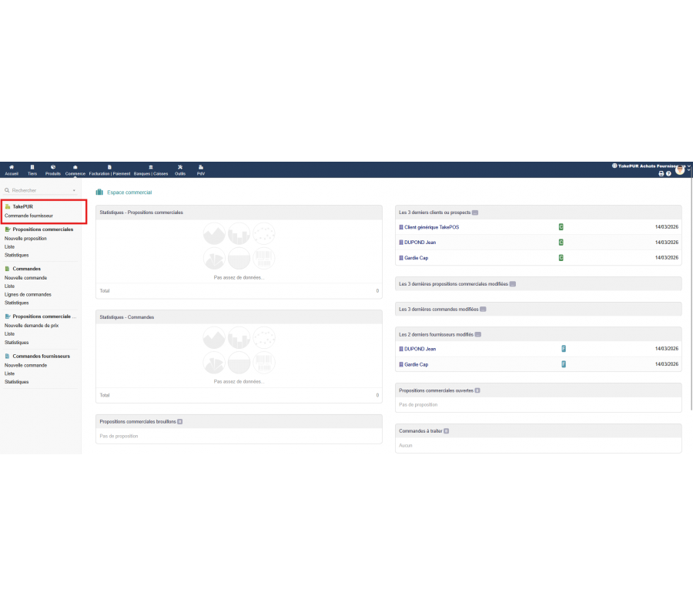Expand the Rechercher search dropdown arrow
Screen dimensions: 693x616
click(x=74, y=190)
